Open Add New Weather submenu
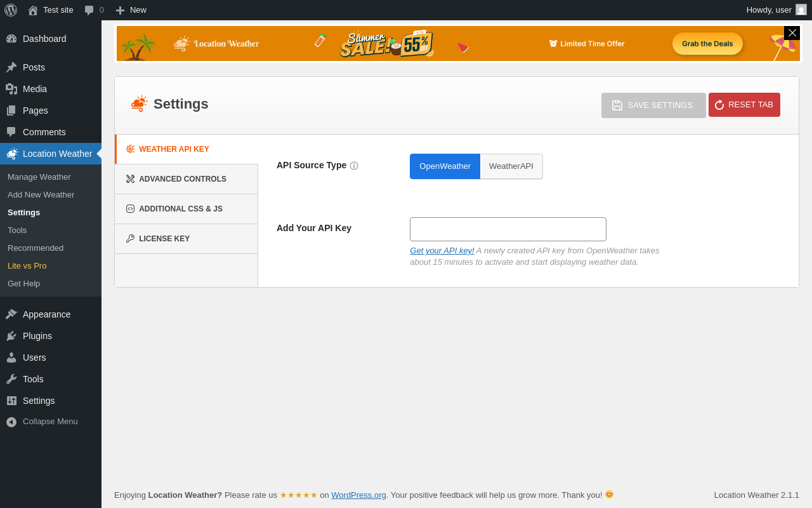Viewport: 812px width, 508px height. (41, 195)
